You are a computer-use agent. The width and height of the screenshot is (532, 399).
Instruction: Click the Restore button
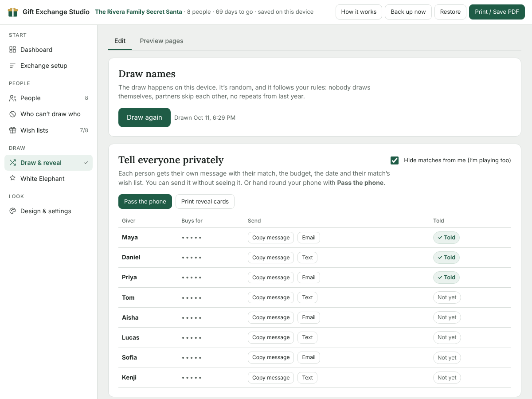(x=450, y=12)
